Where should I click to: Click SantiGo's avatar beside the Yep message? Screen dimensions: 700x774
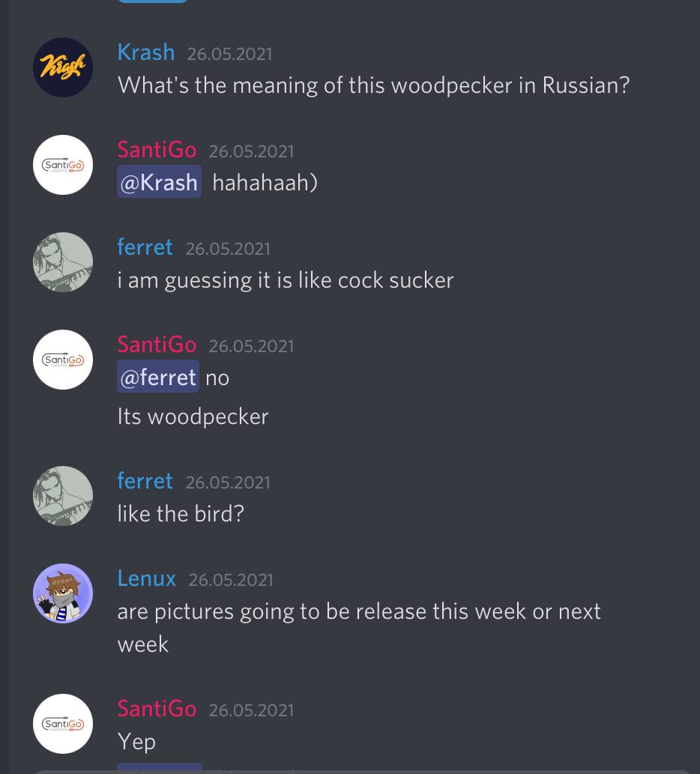click(x=63, y=724)
